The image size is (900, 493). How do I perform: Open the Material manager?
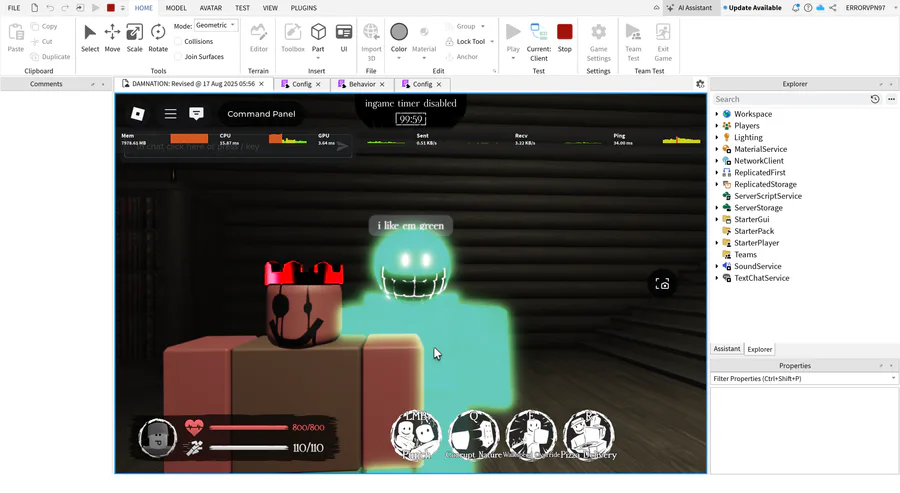point(424,38)
